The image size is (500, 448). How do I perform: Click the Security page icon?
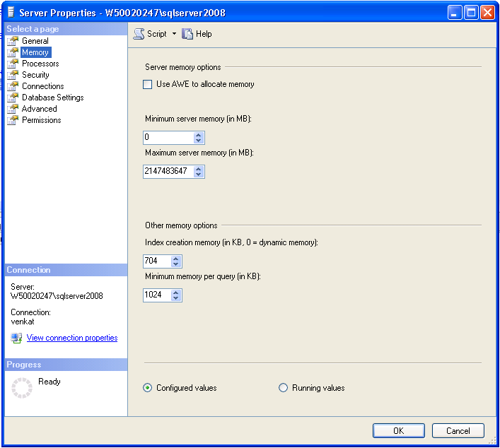(x=13, y=75)
